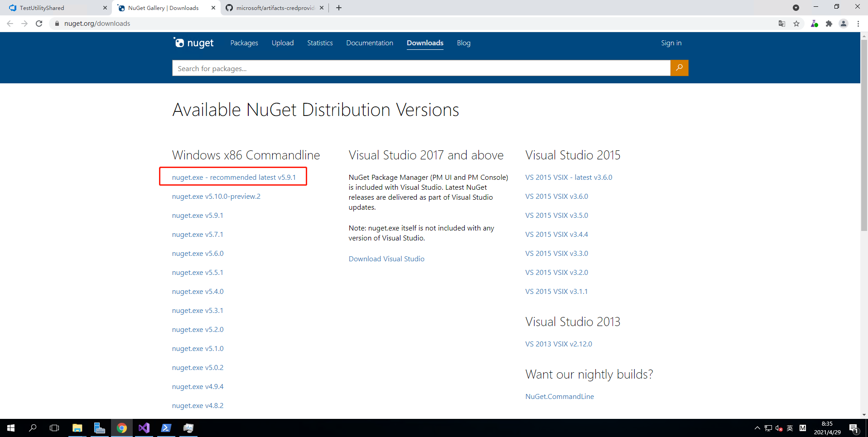Open a new browser tab with plus

pyautogui.click(x=339, y=8)
